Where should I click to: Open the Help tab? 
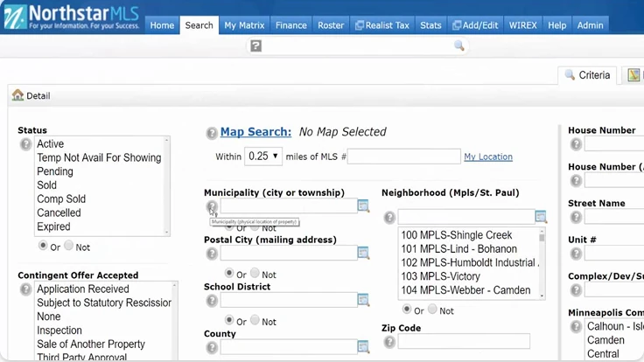point(556,25)
